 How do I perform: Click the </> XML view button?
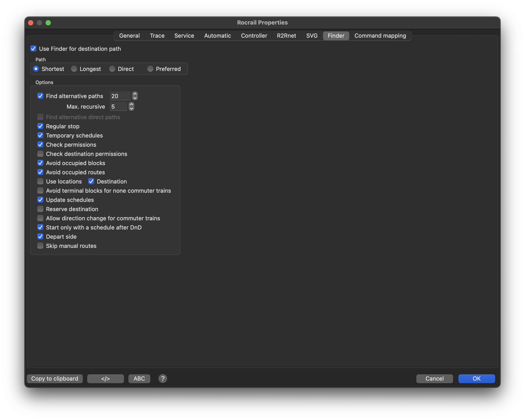[x=105, y=379]
